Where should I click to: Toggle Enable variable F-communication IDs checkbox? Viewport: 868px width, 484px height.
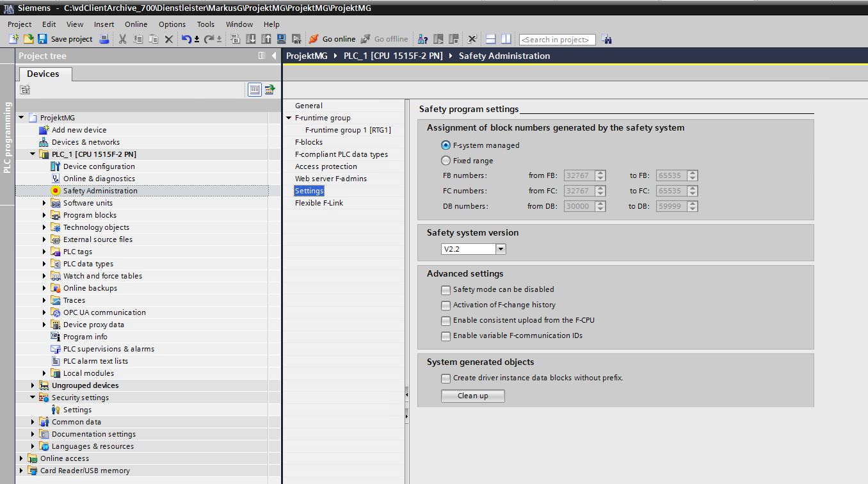point(446,336)
